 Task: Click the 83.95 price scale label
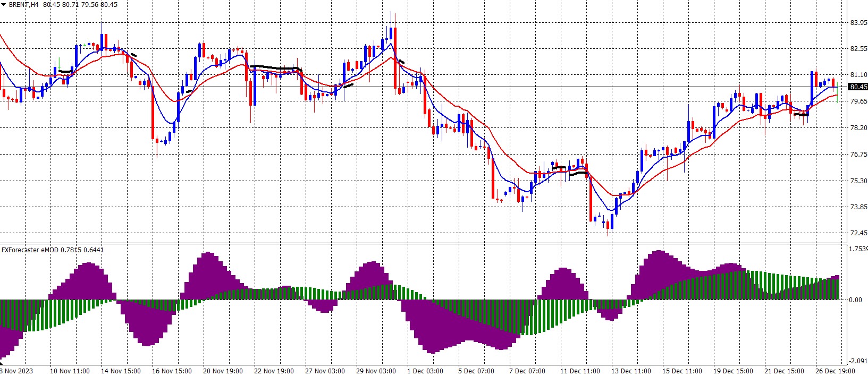(x=859, y=23)
